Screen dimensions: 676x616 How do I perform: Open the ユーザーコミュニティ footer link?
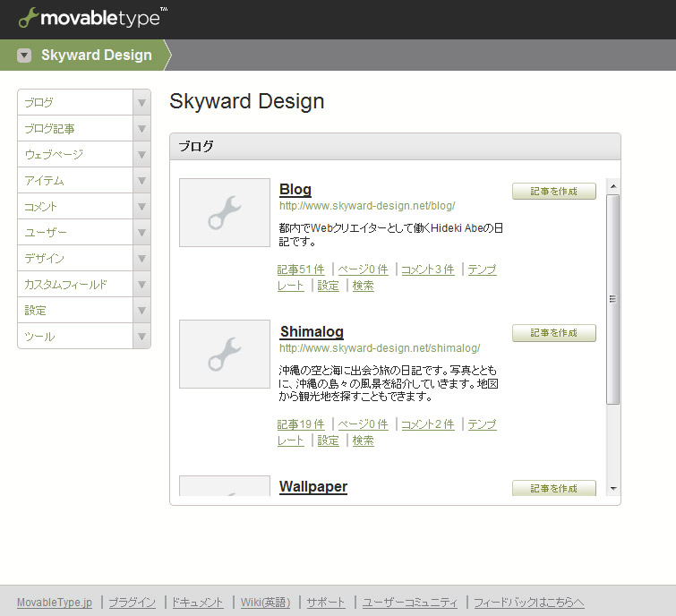409,603
